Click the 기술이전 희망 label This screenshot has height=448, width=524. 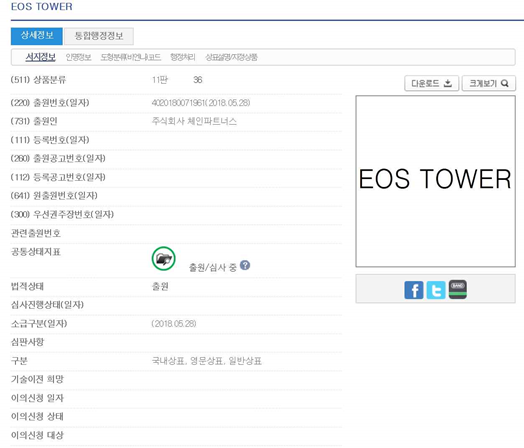coord(37,380)
